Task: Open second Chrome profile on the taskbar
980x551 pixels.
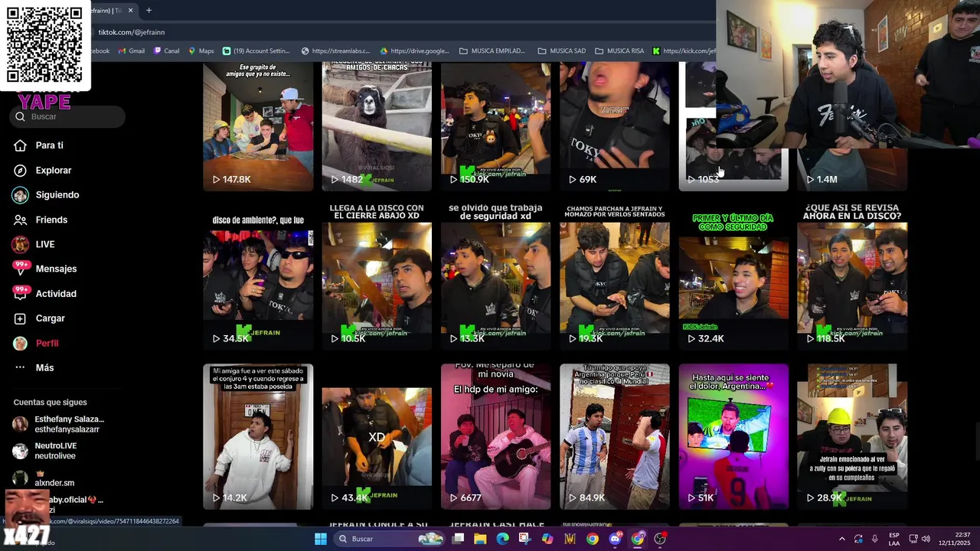Action: coord(638,539)
